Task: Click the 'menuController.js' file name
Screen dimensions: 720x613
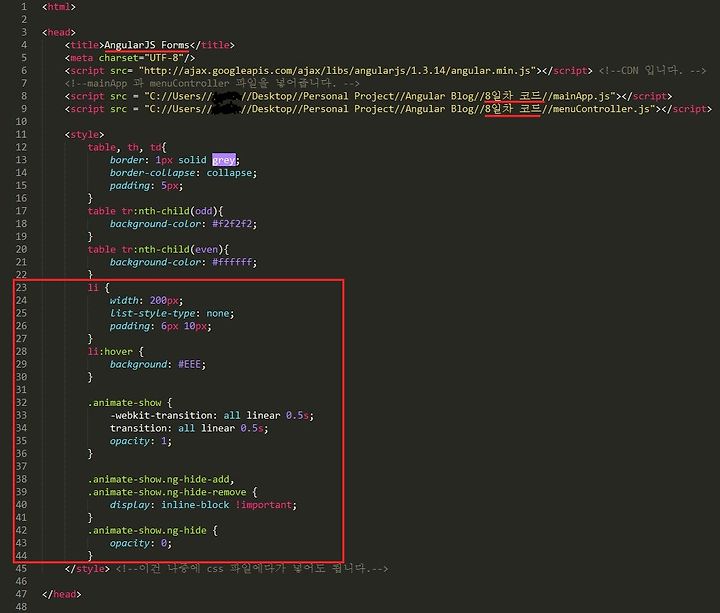Action: pos(601,109)
